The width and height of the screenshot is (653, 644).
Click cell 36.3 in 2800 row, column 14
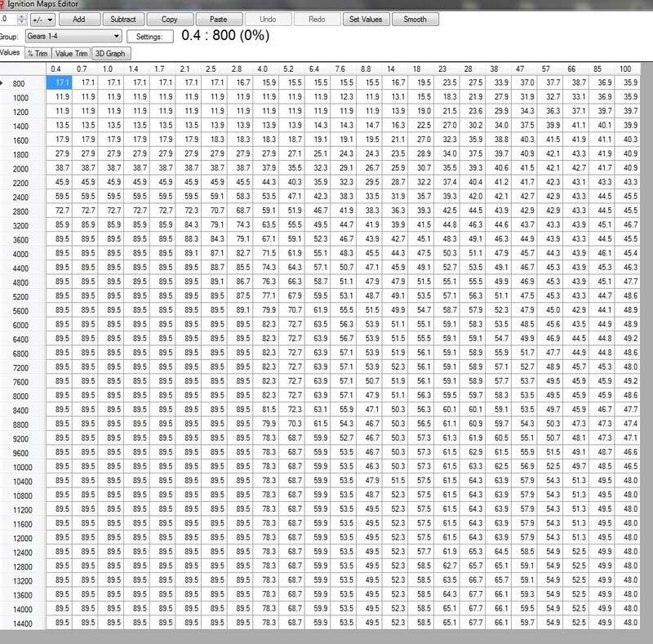pos(395,211)
